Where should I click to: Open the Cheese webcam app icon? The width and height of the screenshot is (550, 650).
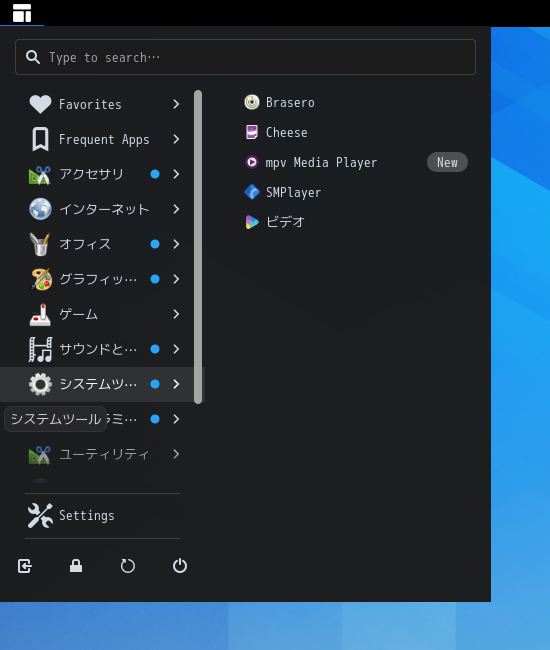tap(252, 132)
